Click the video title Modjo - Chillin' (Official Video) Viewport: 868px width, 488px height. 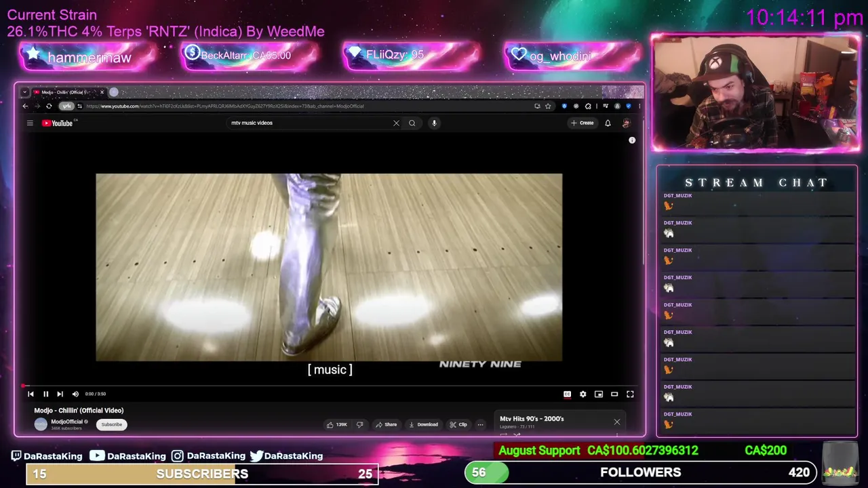click(x=79, y=410)
